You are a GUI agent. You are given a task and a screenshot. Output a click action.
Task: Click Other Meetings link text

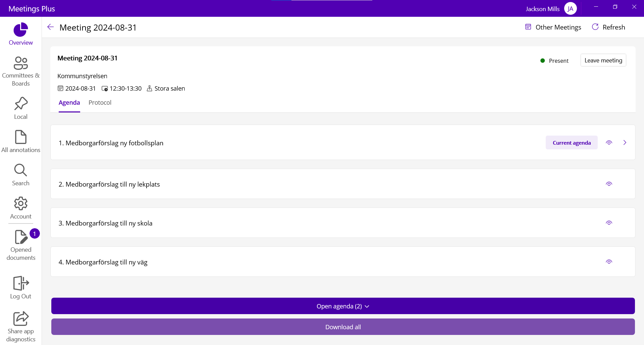pos(558,27)
